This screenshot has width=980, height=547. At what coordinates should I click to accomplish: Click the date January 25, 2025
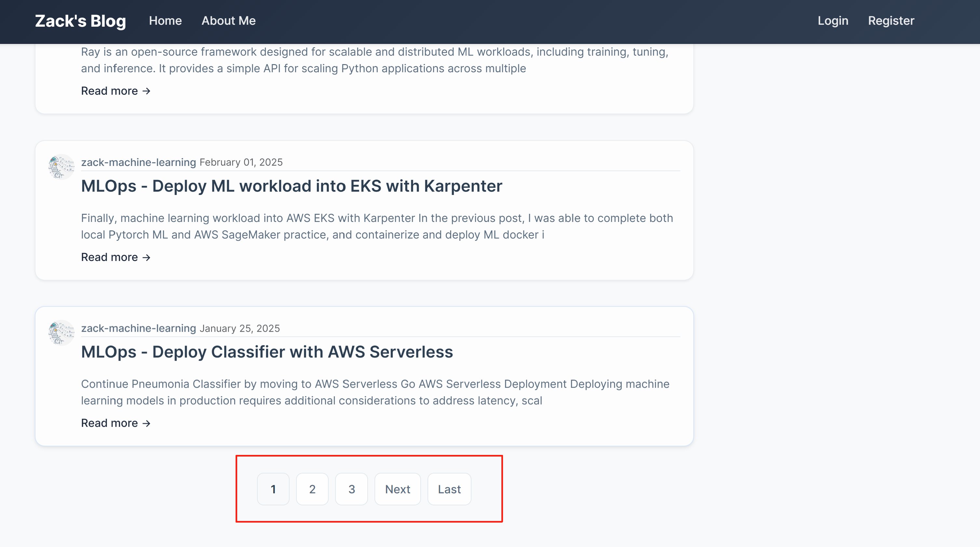240,328
